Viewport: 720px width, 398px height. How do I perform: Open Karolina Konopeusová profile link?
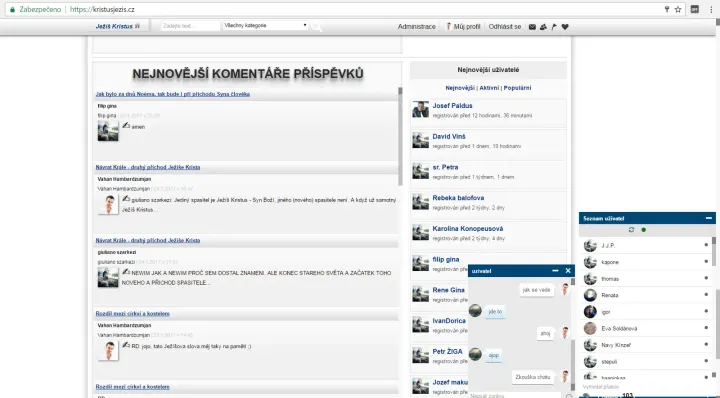tap(467, 229)
